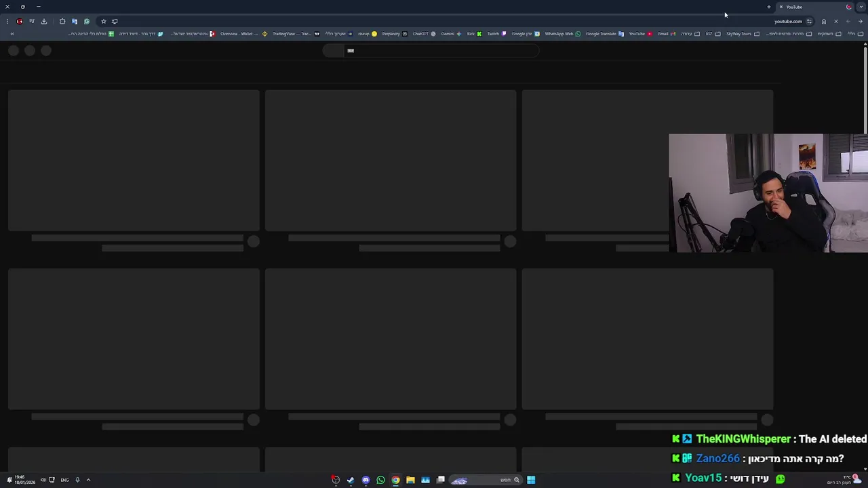Open the Twitch bookmark

click(496, 34)
